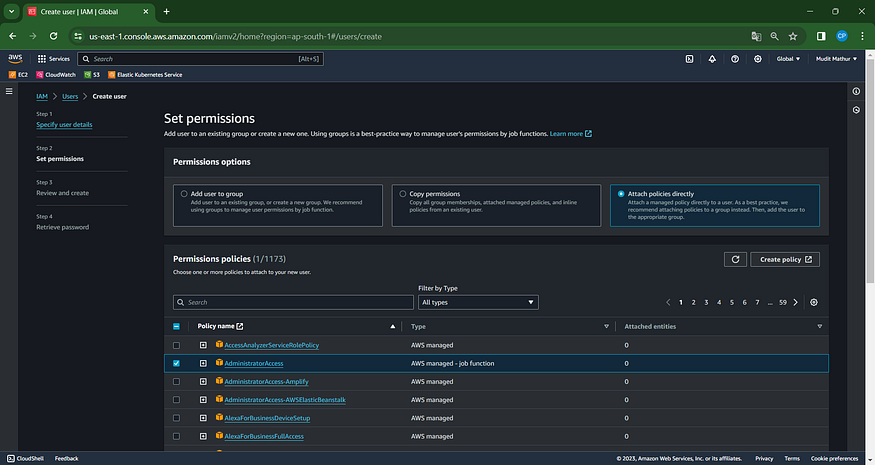Open the help question-mark menu
Image resolution: width=875 pixels, height=465 pixels.
[x=735, y=59]
